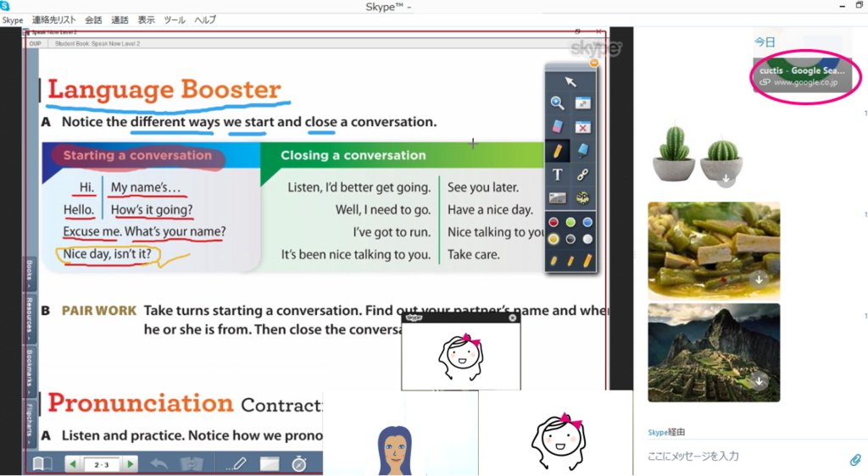Close the small Skype self-view window
This screenshot has width=868, height=476.
[513, 318]
